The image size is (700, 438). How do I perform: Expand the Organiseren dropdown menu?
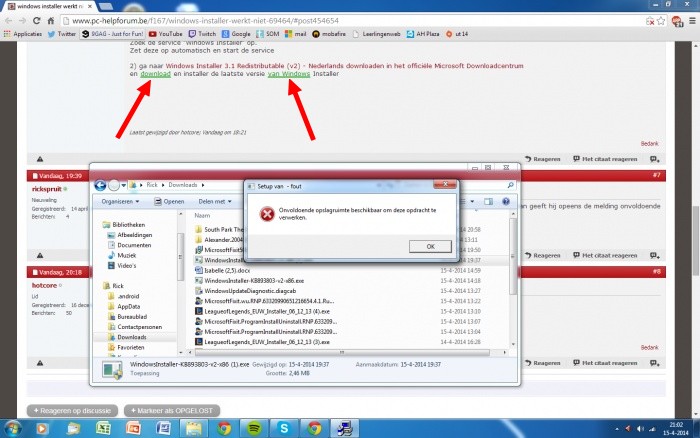point(122,201)
